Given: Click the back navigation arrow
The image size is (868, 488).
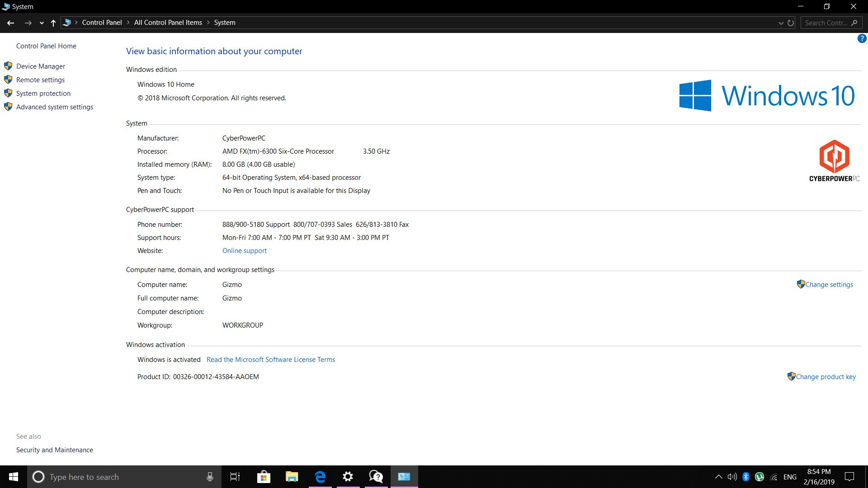Looking at the screenshot, I should tap(11, 23).
